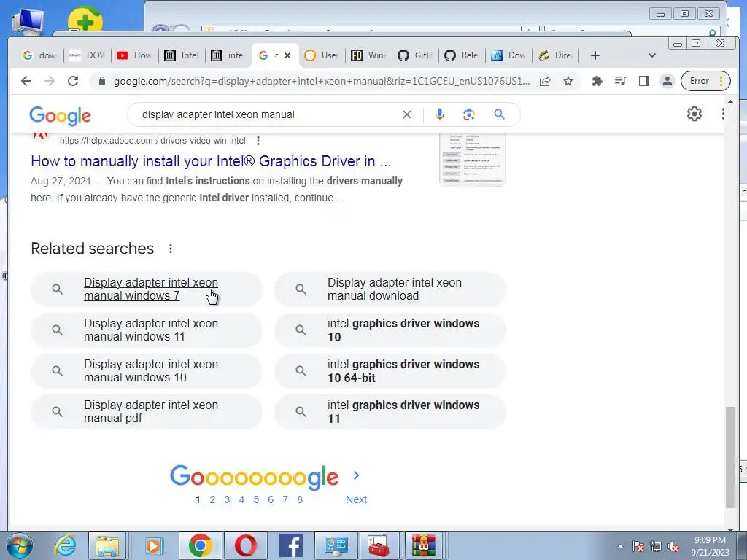Click the forward navigation arrow

[x=50, y=81]
